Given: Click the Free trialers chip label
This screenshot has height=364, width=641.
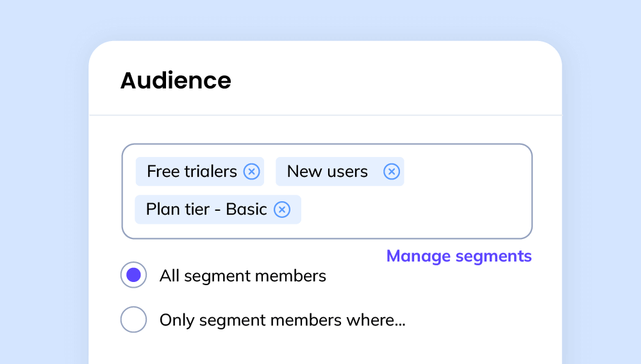Looking at the screenshot, I should pos(192,172).
